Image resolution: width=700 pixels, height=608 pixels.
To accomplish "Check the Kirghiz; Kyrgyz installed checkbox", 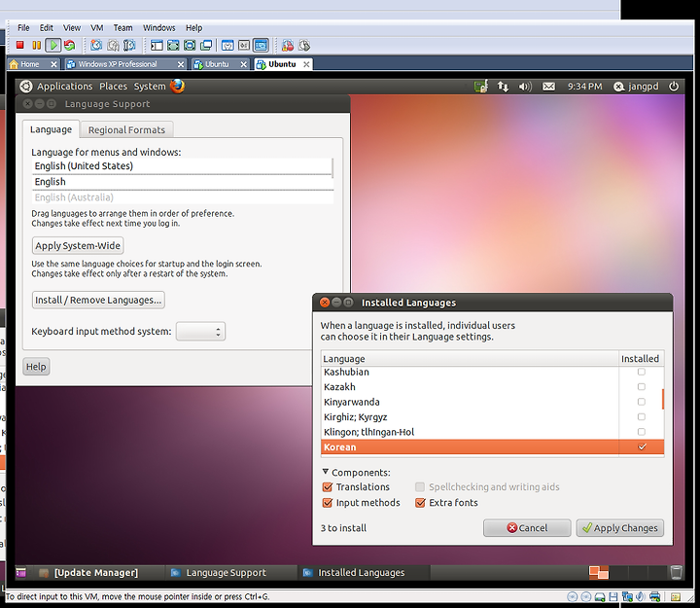I will pos(642,416).
